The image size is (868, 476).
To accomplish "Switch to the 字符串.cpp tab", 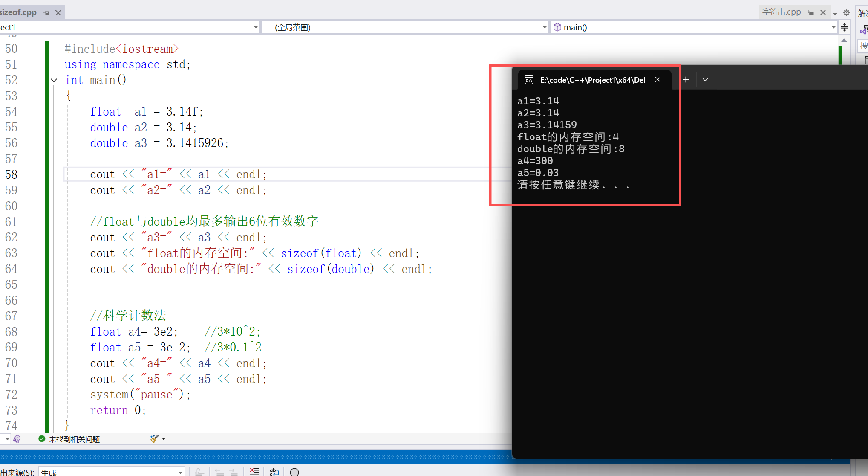I will coord(781,12).
